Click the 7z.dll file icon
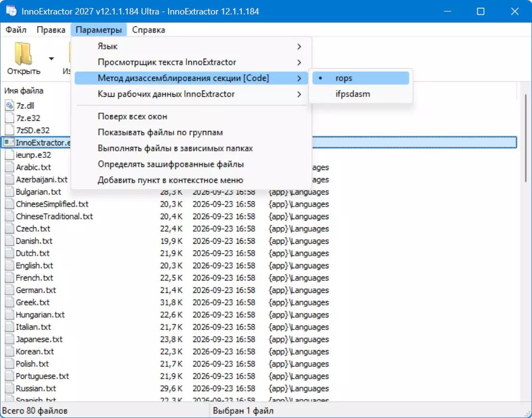 click(x=10, y=106)
